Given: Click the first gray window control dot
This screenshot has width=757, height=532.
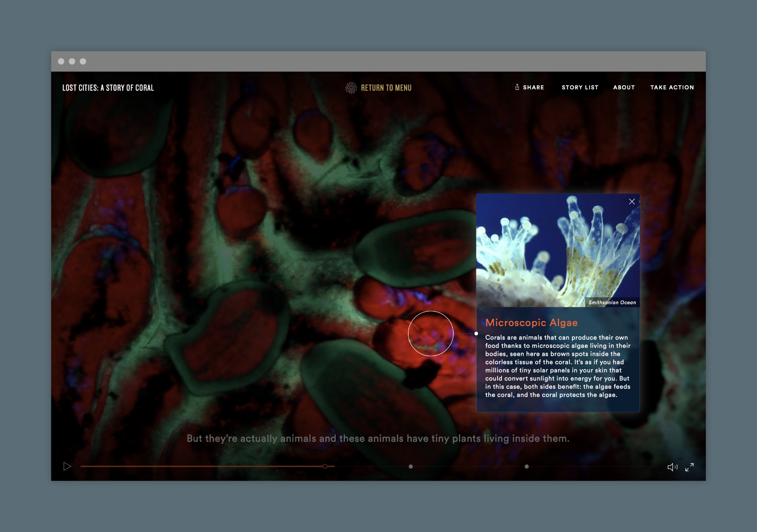Looking at the screenshot, I should point(61,61).
